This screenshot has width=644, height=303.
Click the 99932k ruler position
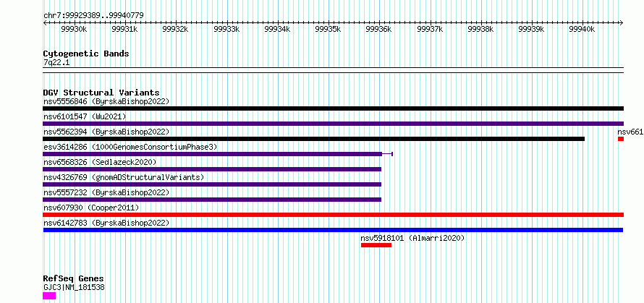[x=176, y=29]
